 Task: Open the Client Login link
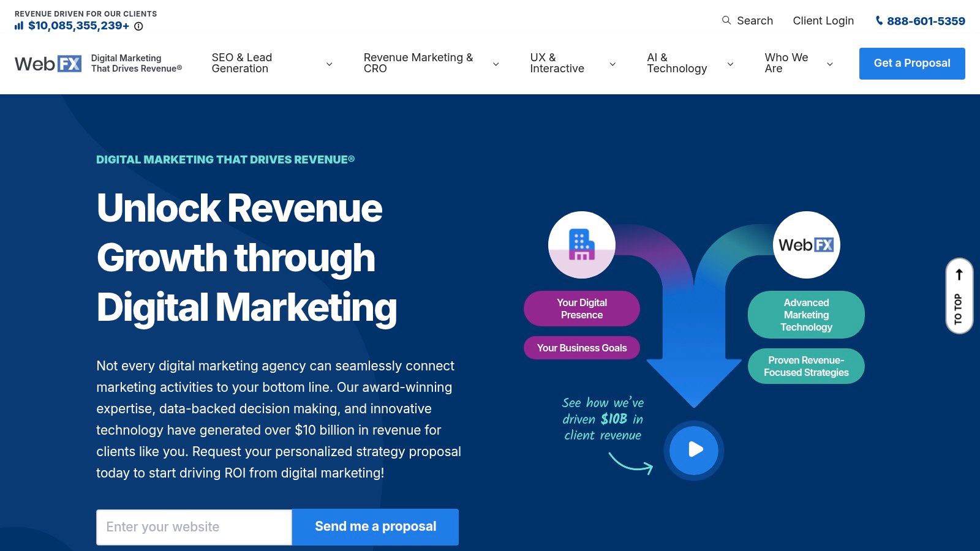(823, 21)
